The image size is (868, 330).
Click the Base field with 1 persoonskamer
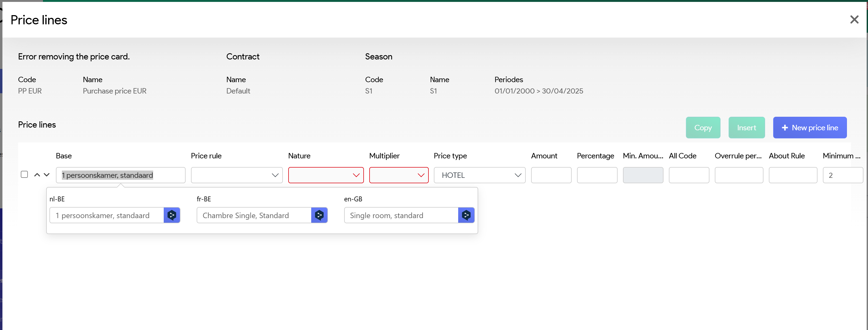120,175
